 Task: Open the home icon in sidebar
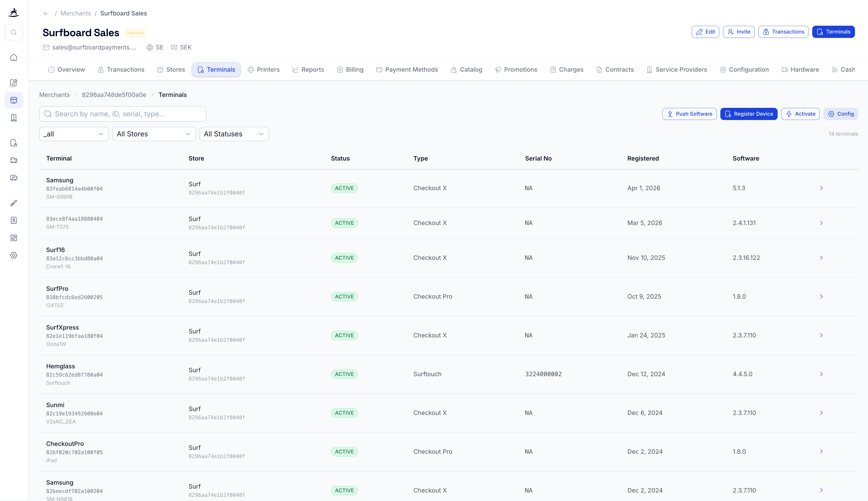point(14,58)
